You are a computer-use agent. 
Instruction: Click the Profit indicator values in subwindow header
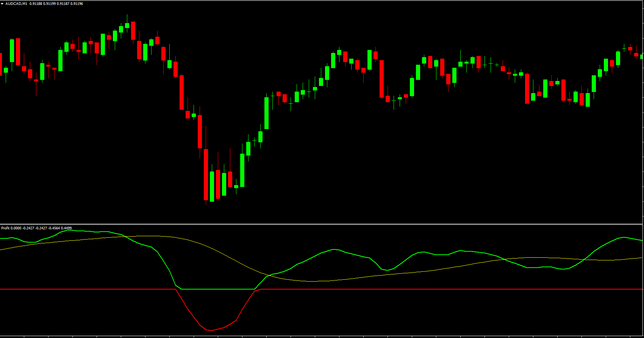41,228
